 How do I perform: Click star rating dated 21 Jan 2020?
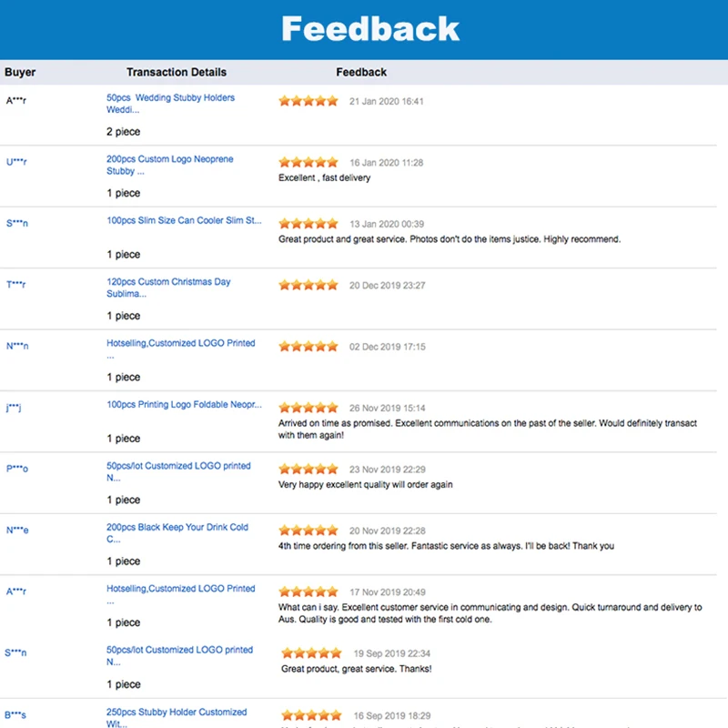tap(308, 101)
